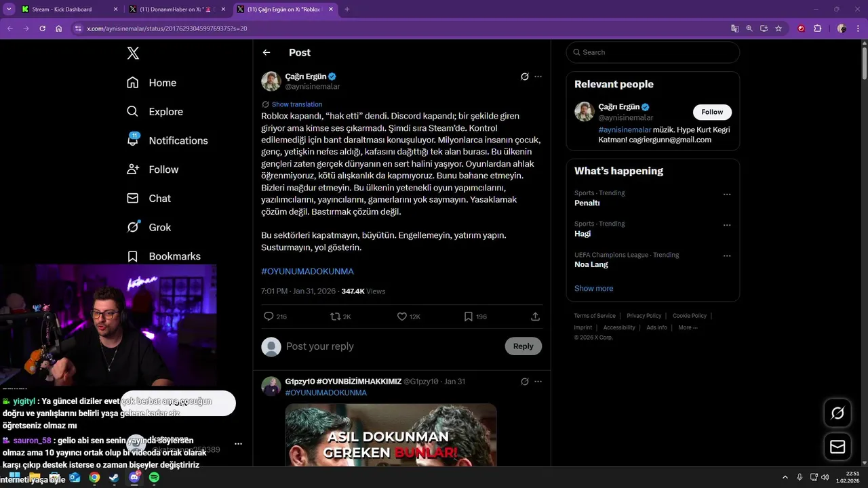Viewport: 868px width, 488px height.
Task: Share the post via share icon
Action: click(x=535, y=317)
